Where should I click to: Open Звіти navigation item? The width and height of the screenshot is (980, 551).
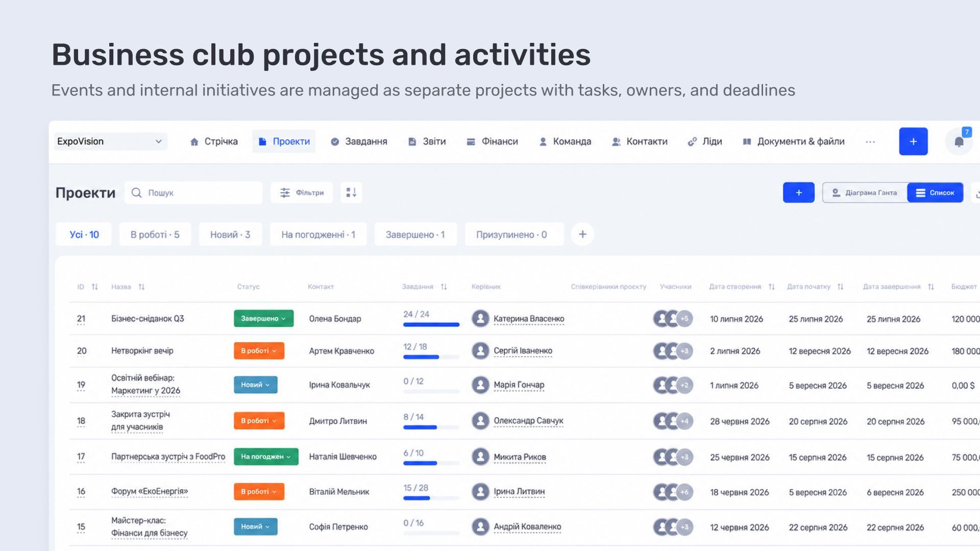427,141
